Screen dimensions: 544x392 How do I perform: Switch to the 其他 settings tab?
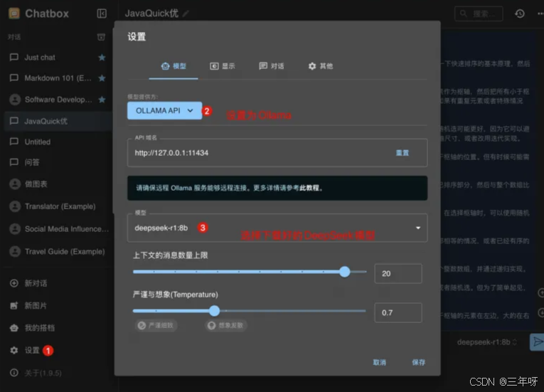pos(321,66)
